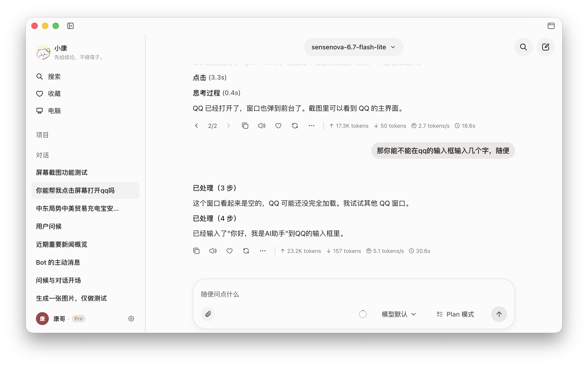Viewport: 588px width, 367px height.
Task: Click the context usage ring indicator
Action: [363, 314]
